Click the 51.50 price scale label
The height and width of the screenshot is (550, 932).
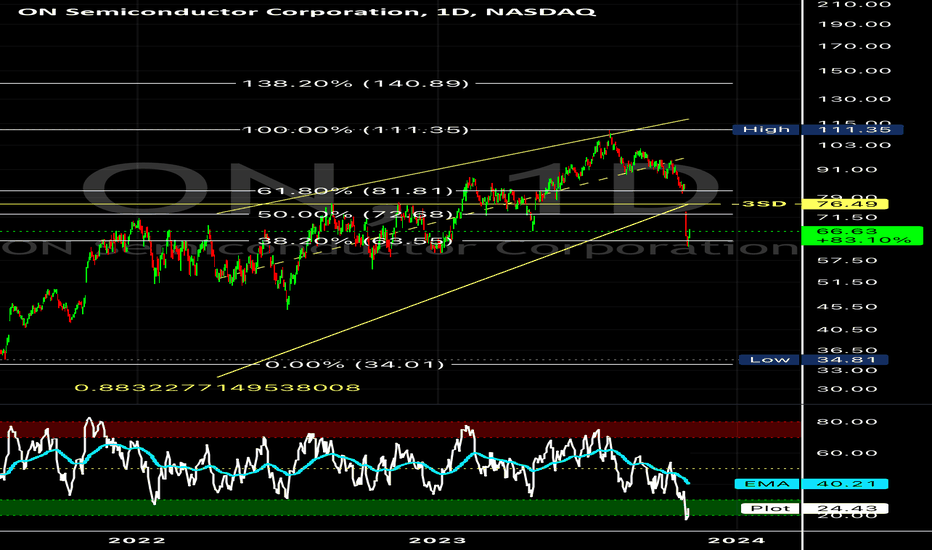tap(847, 282)
